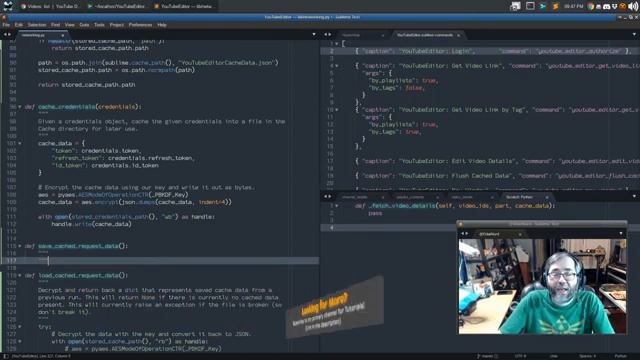Screen dimensions: 640x360
Task: Open the volume control in the system tray
Action: 633,6
